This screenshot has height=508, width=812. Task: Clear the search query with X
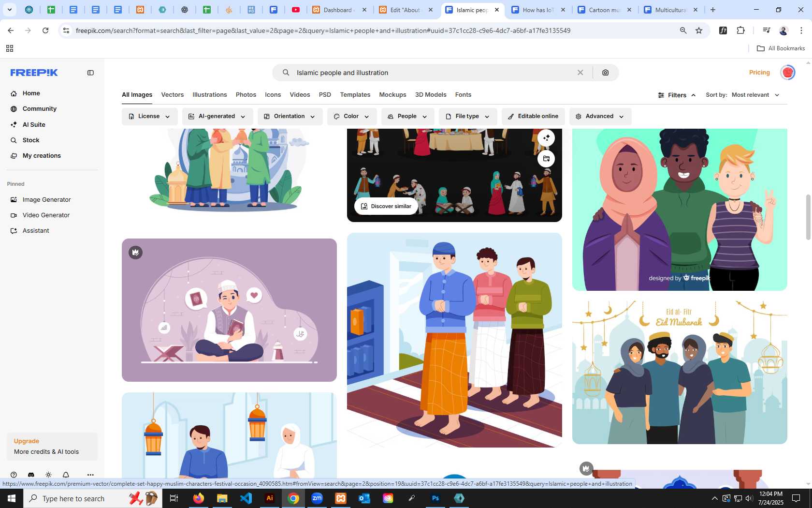coord(580,73)
